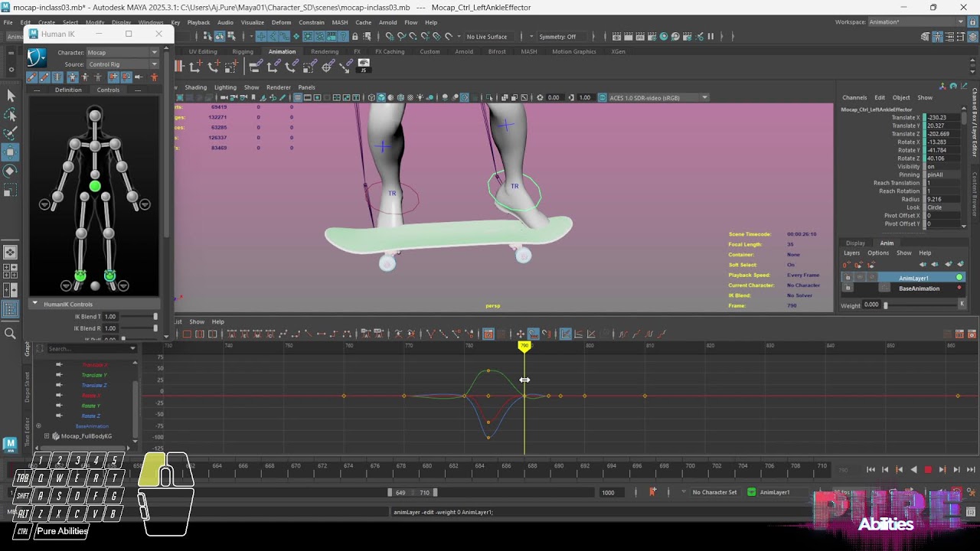Click the yellow frame 790 time marker
This screenshot has height=551, width=980.
tap(524, 346)
